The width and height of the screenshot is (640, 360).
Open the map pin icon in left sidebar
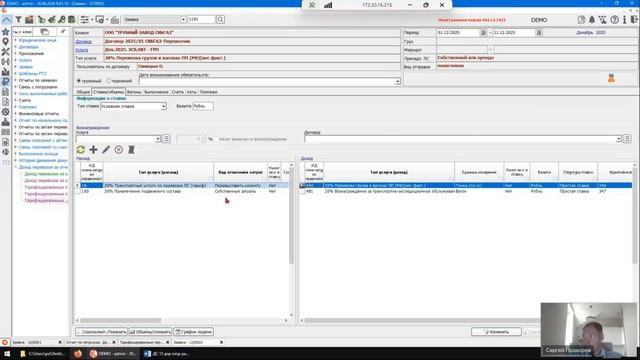point(5,42)
